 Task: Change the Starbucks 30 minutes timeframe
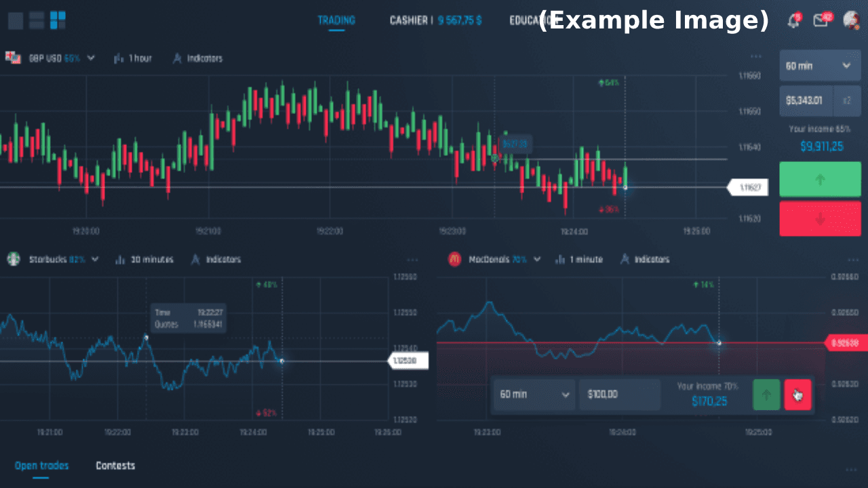[144, 260]
